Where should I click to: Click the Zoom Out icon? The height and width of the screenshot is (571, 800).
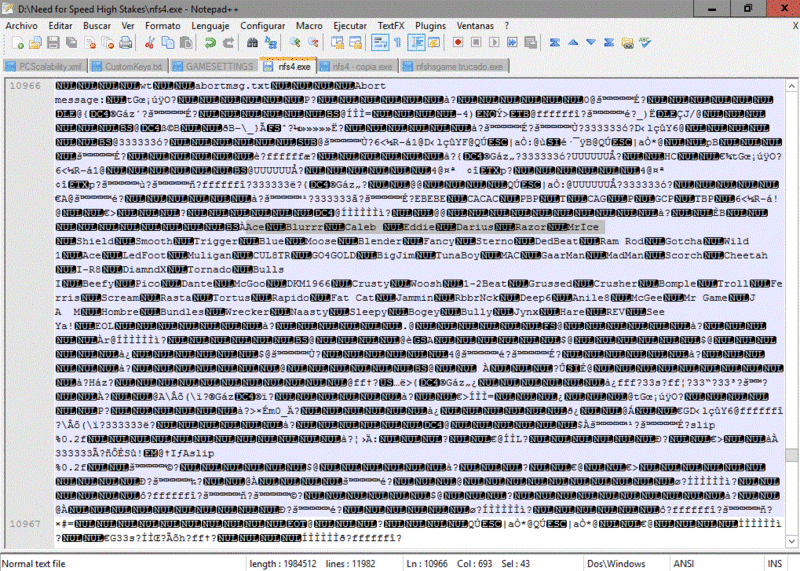coord(313,43)
